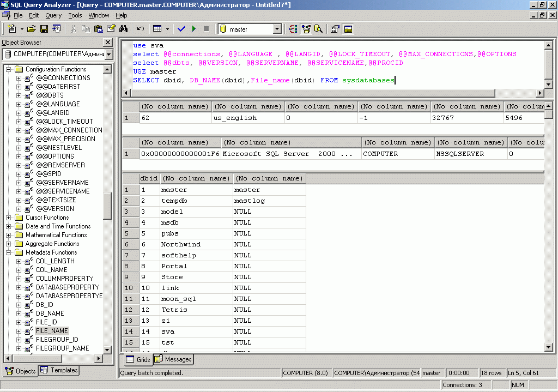Image resolution: width=558 pixels, height=392 pixels.
Task: Close the Object Browser panel
Action: click(108, 43)
